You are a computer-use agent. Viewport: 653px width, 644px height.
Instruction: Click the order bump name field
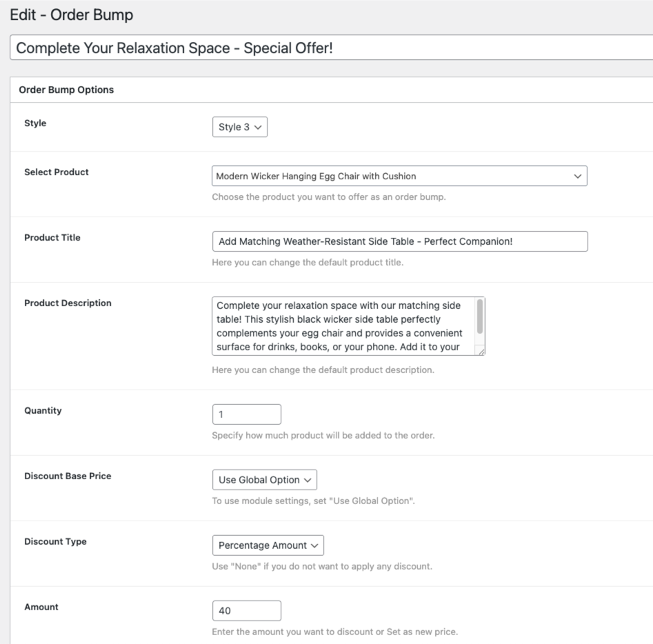point(331,49)
